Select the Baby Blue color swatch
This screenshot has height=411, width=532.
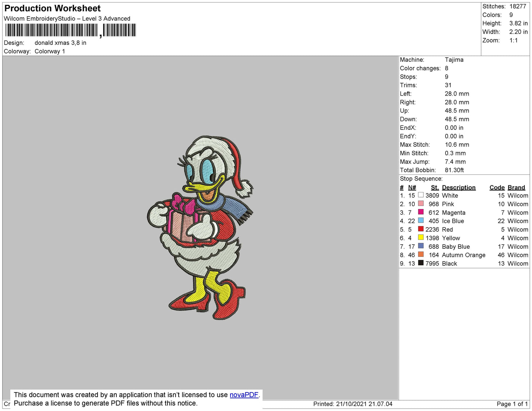click(421, 246)
